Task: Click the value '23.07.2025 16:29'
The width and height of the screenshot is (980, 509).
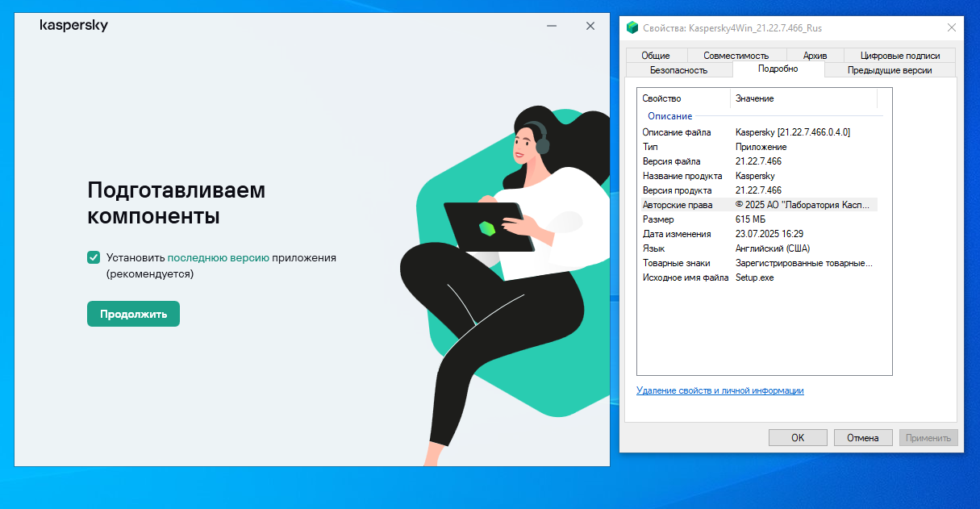Action: coord(769,234)
